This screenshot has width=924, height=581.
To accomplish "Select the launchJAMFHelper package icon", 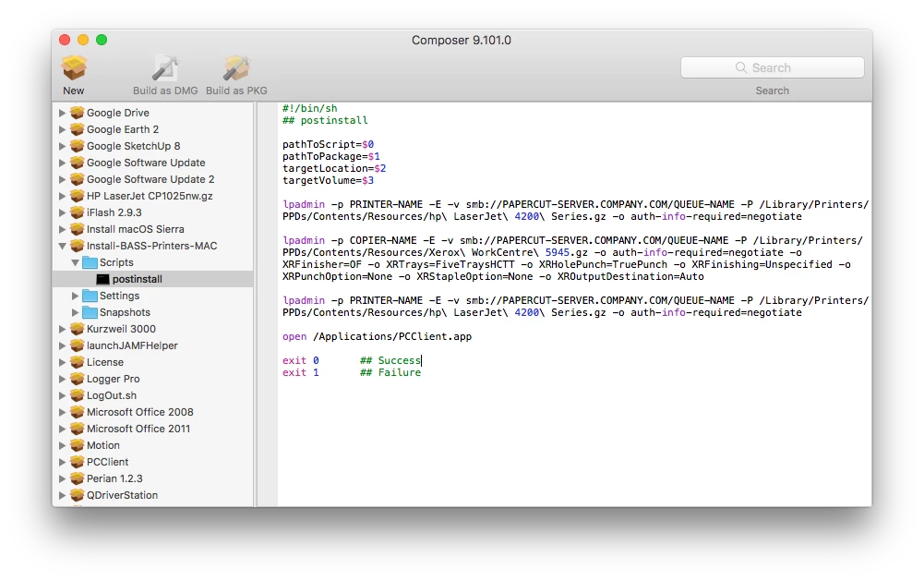I will click(78, 345).
